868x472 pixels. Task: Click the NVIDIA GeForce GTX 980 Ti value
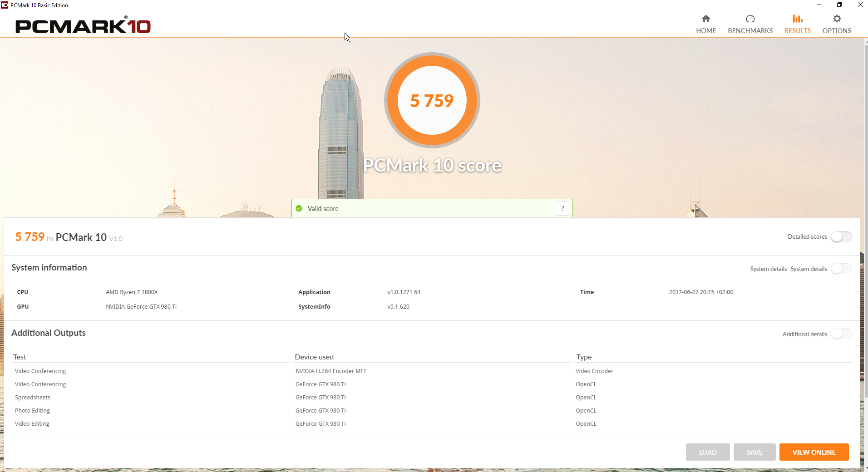(x=141, y=307)
